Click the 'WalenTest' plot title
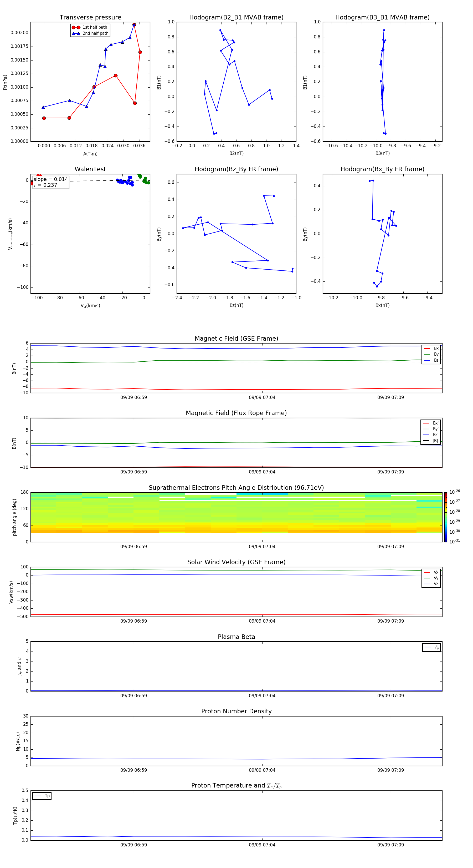 (x=90, y=169)
